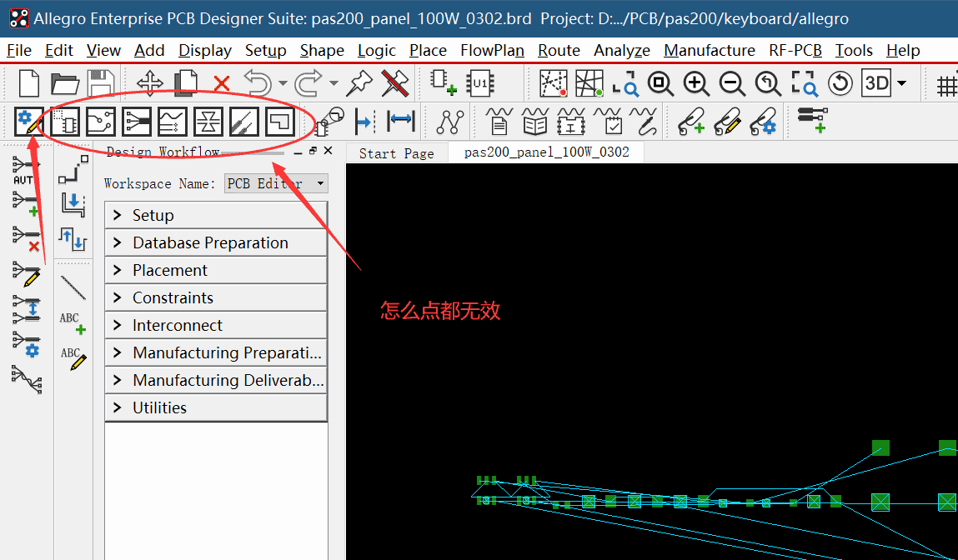Screen dimensions: 958x560
Task: Open the Undo history dropdown arrow
Action: (283, 83)
